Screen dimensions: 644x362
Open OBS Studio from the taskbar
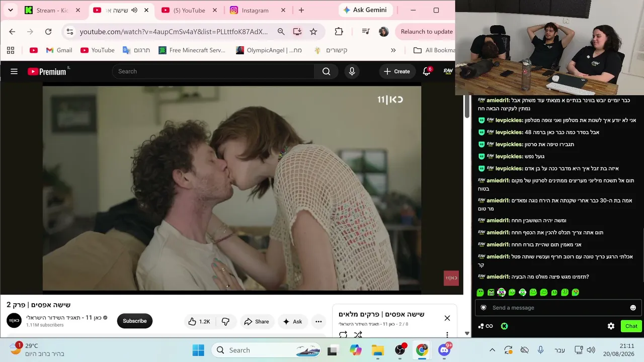click(x=400, y=350)
